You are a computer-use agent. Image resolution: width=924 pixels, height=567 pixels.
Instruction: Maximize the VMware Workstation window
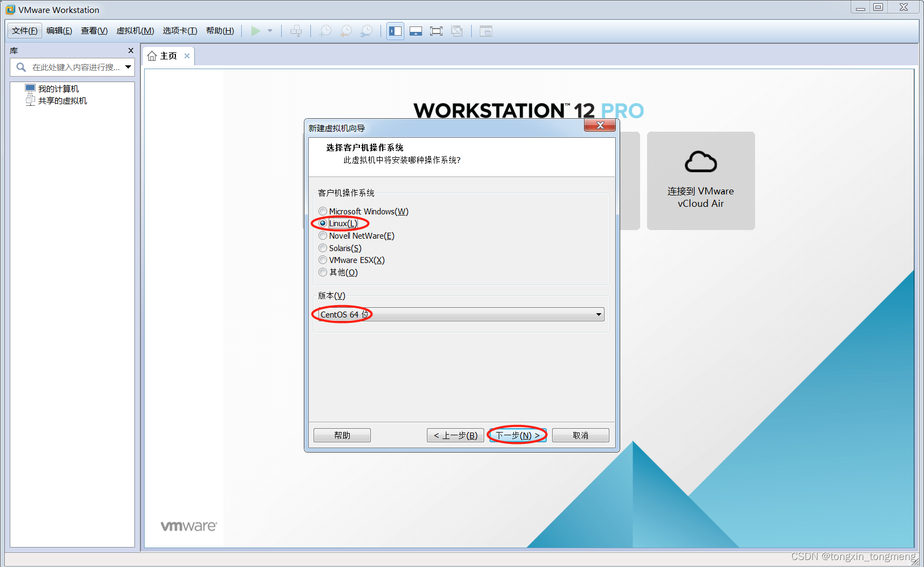click(879, 7)
